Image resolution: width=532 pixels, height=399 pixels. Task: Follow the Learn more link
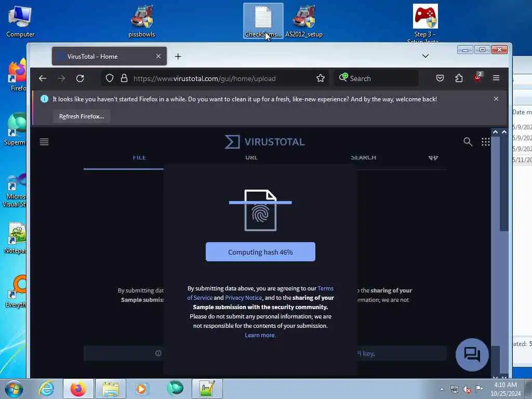pos(260,335)
